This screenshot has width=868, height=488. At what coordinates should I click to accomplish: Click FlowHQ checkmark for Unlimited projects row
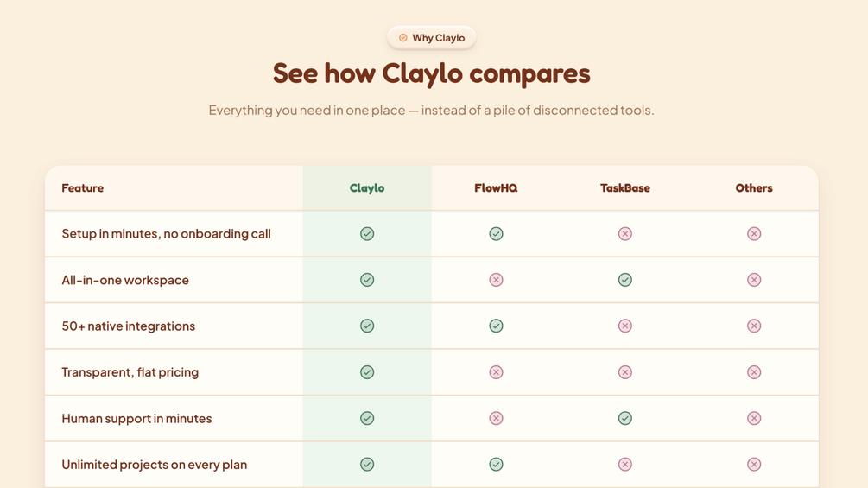point(496,464)
